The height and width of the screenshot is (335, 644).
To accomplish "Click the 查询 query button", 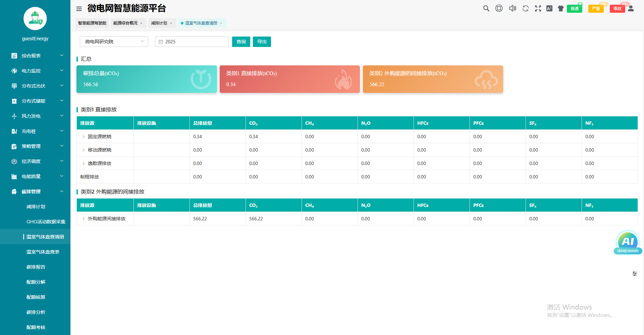I will (241, 42).
